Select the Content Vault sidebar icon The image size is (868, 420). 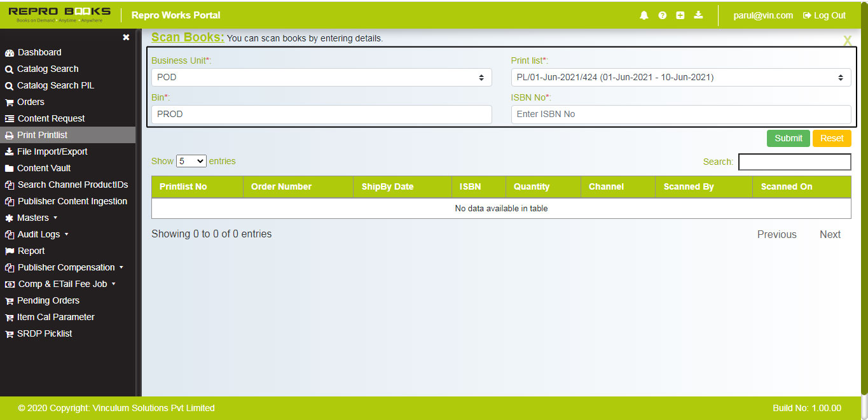click(x=8, y=168)
